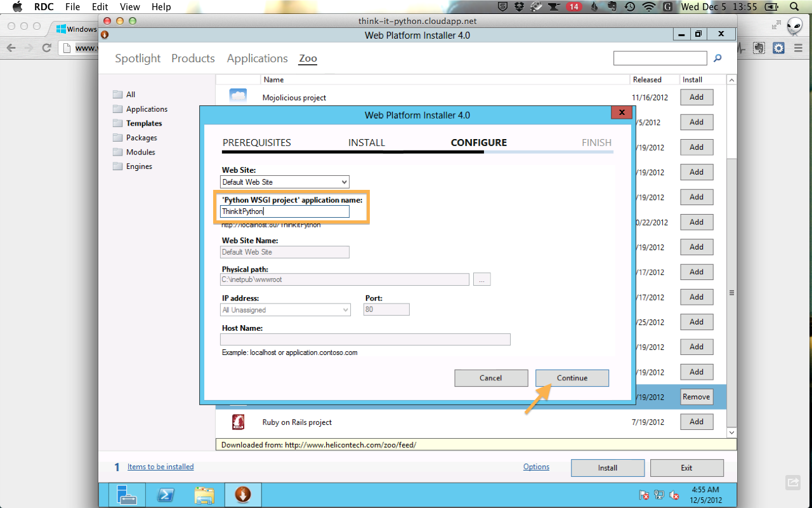Image resolution: width=812 pixels, height=508 pixels.
Task: Click the Windows taskbar clock
Action: 704,495
